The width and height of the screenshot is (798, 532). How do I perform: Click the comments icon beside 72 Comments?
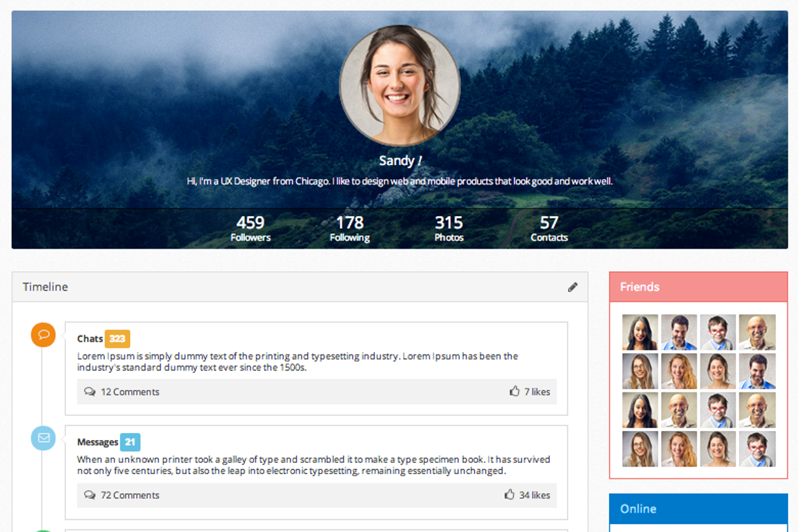(x=90, y=495)
